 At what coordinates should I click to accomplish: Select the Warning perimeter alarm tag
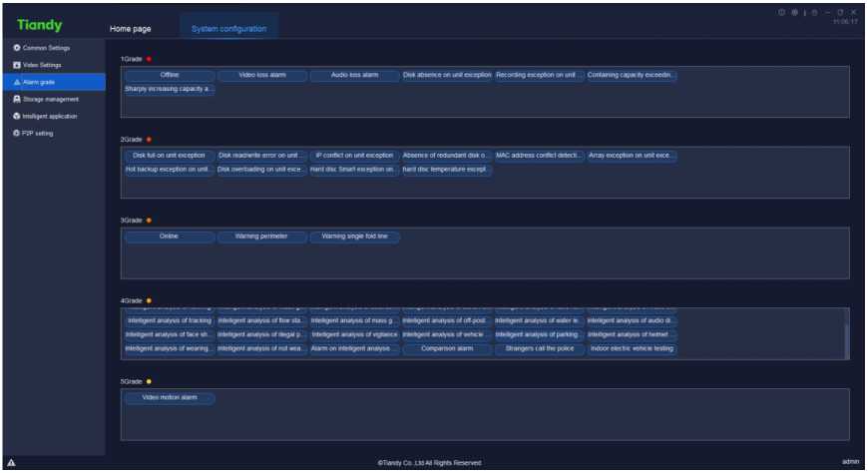point(262,236)
